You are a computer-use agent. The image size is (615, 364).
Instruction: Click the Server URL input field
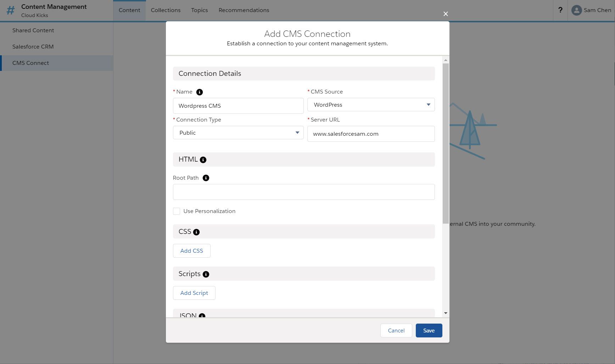click(x=371, y=134)
